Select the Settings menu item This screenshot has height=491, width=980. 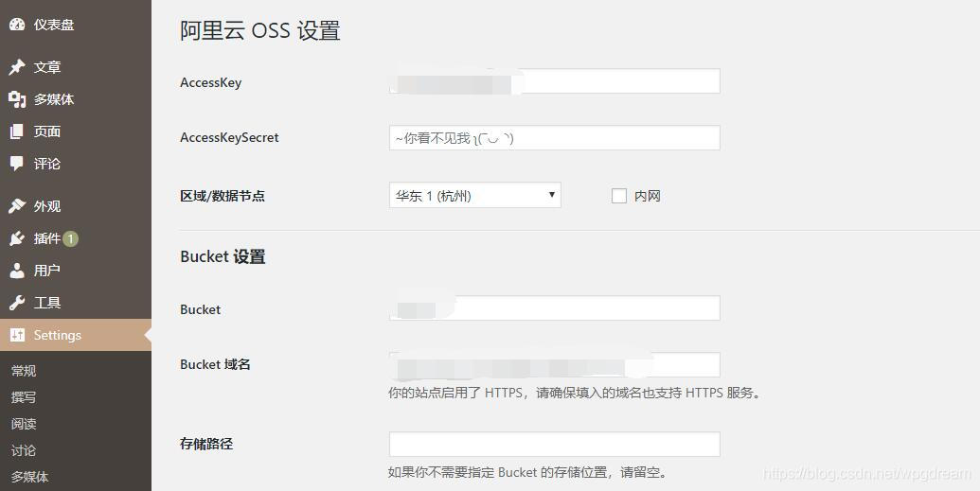(76, 335)
